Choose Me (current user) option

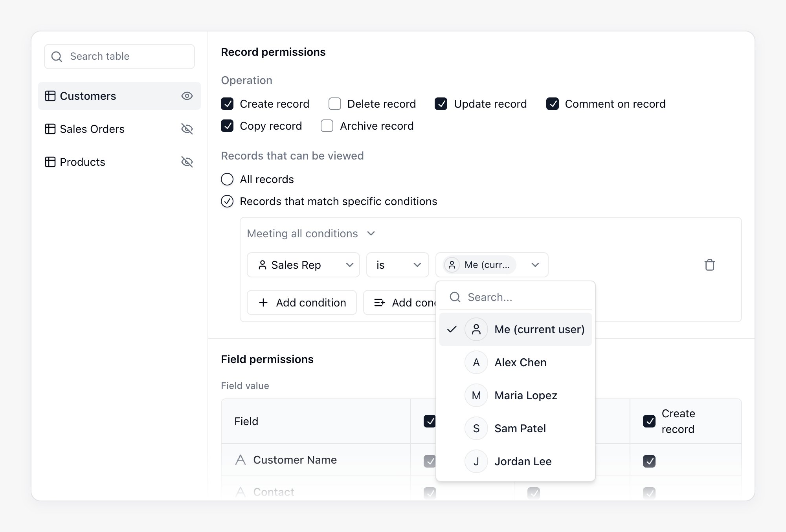coord(516,329)
